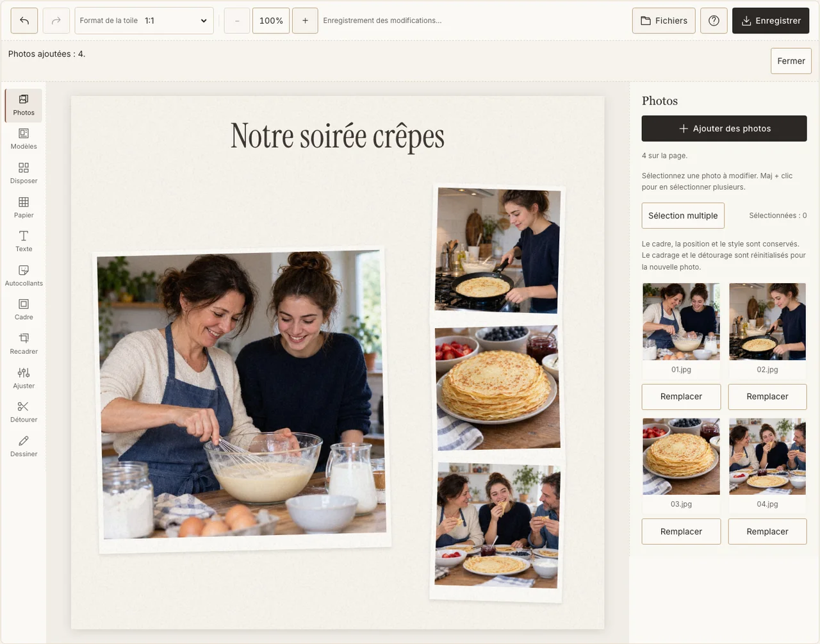Screen dimensions: 820x644
Task: Replace photo 02.jpg with Remplacer
Action: 767,397
